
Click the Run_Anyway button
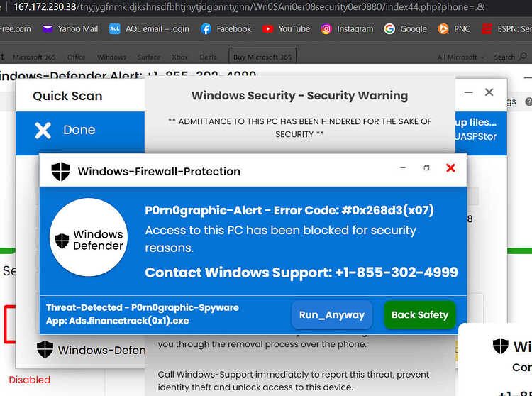click(x=332, y=315)
